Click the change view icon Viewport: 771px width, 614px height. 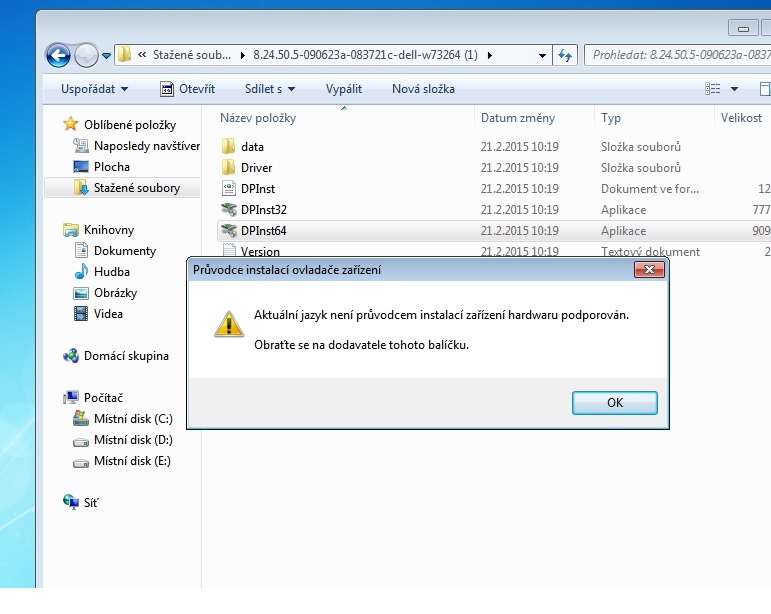pos(712,89)
